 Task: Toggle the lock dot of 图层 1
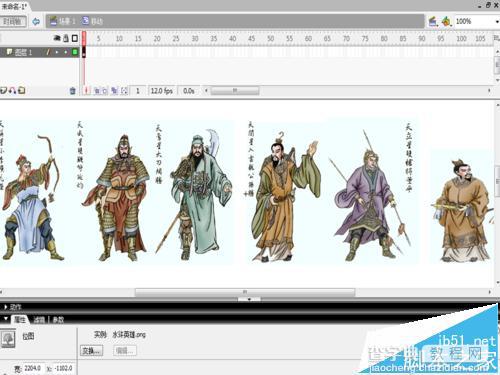click(x=66, y=52)
